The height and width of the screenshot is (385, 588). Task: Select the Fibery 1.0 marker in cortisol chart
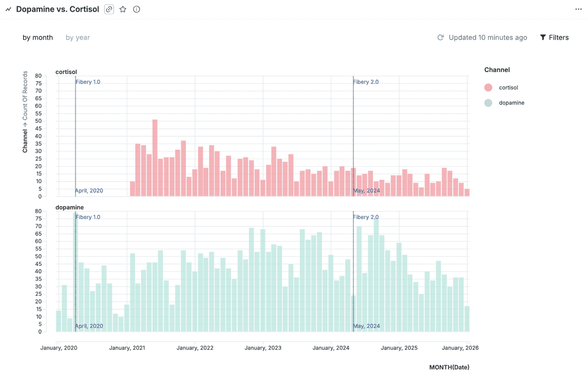tap(88, 82)
